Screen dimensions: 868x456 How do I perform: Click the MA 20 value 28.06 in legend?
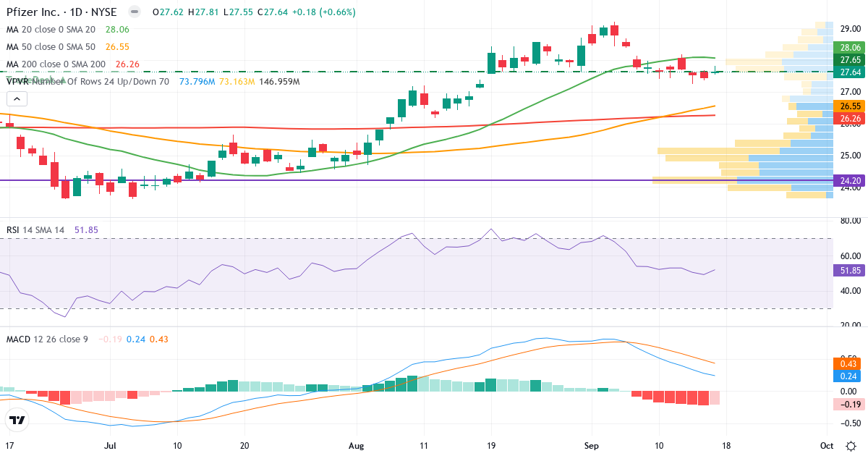117,30
